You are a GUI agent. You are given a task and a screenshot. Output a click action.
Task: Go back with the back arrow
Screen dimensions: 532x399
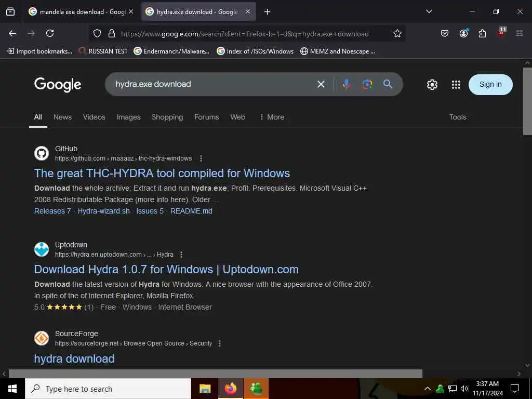[x=12, y=33]
